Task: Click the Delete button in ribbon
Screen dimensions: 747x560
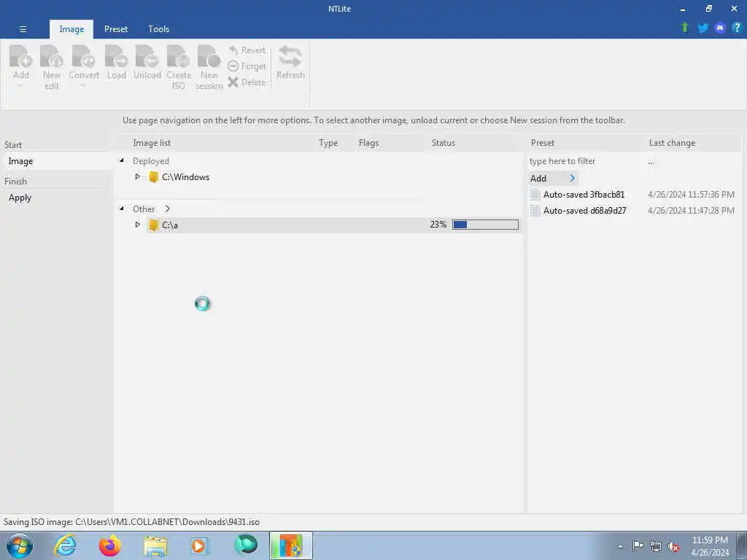Action: click(x=247, y=82)
